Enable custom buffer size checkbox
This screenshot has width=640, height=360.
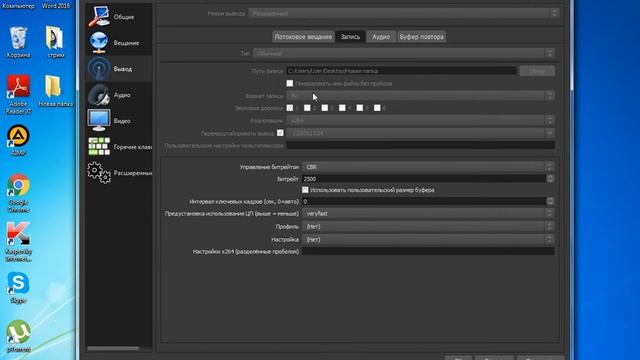(x=305, y=190)
